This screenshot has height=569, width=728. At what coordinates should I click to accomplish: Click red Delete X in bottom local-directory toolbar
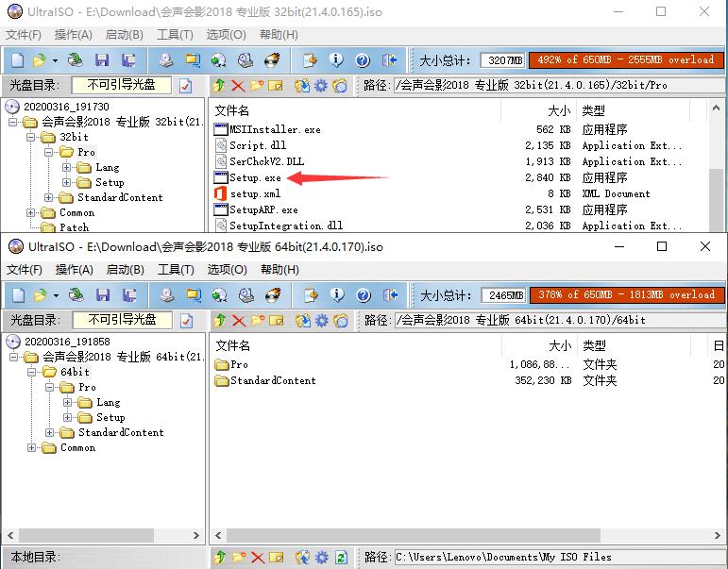(257, 557)
